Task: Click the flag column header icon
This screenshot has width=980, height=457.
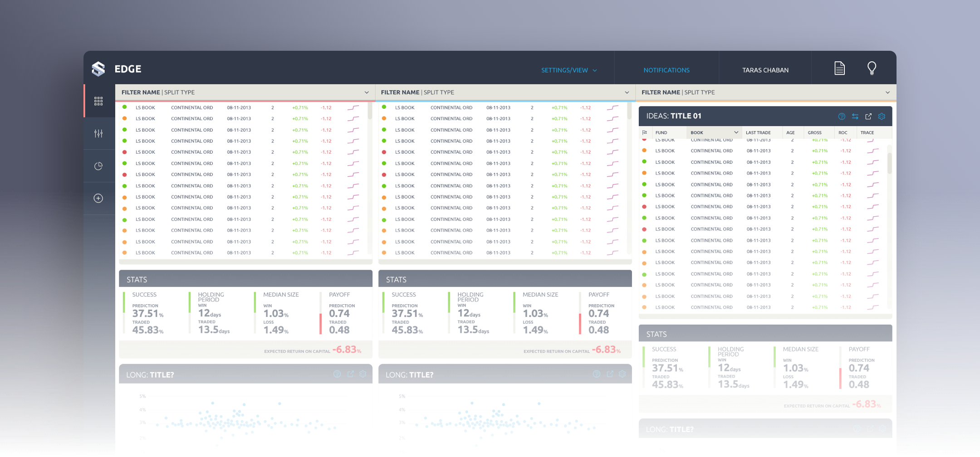Action: click(x=645, y=133)
